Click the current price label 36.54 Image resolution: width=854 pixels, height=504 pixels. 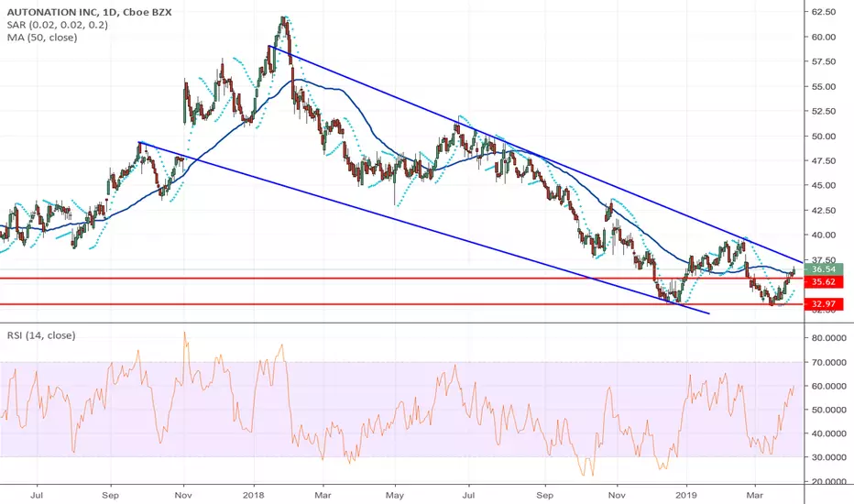click(823, 269)
